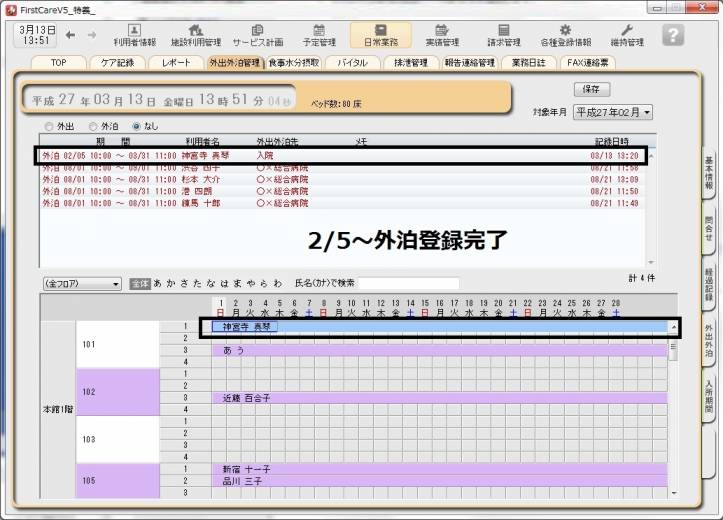
Task: Select the 外出 radio button
Action: pos(48,127)
